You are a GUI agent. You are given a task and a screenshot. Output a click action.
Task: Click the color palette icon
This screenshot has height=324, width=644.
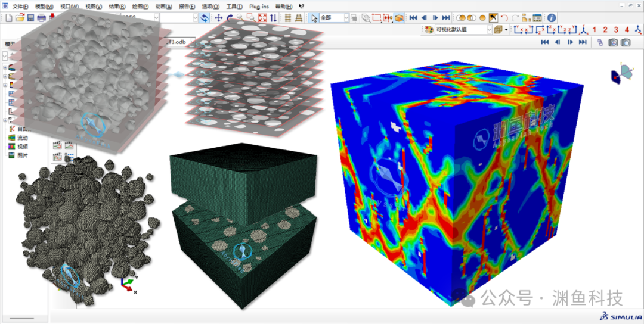click(x=428, y=30)
